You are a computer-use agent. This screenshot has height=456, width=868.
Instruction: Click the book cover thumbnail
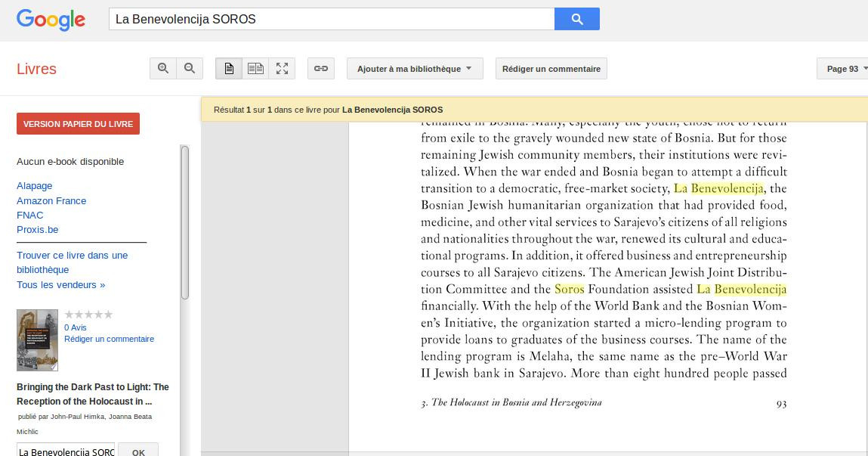tap(37, 340)
